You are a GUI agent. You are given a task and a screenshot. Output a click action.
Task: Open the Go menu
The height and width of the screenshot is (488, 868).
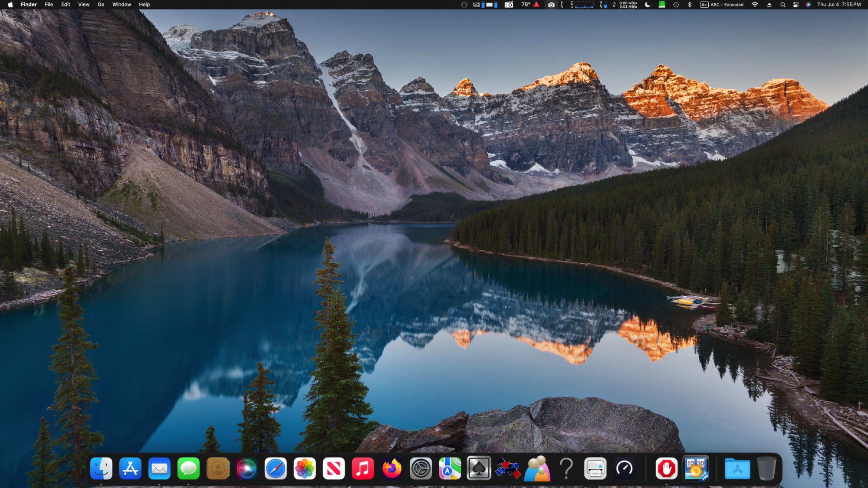[x=101, y=5]
